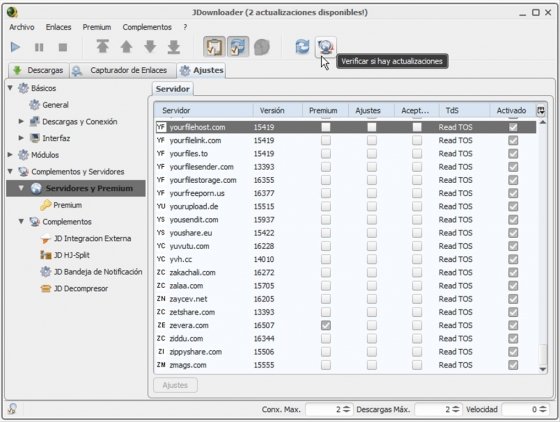
Task: Collapse Servidores y Premium node
Action: 21,188
